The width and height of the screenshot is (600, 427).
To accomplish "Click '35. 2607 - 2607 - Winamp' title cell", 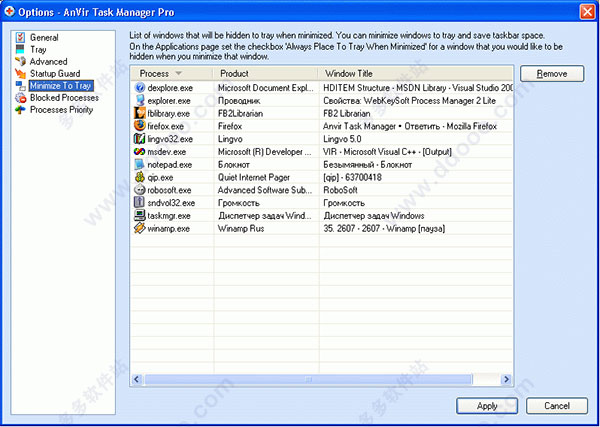I will 384,228.
